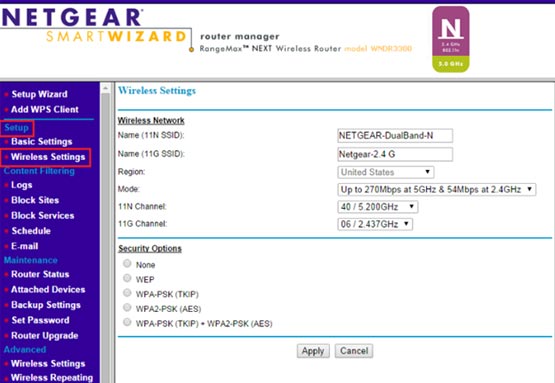555x383 pixels.
Task: Click the NETGEAR logo
Action: [x=73, y=17]
